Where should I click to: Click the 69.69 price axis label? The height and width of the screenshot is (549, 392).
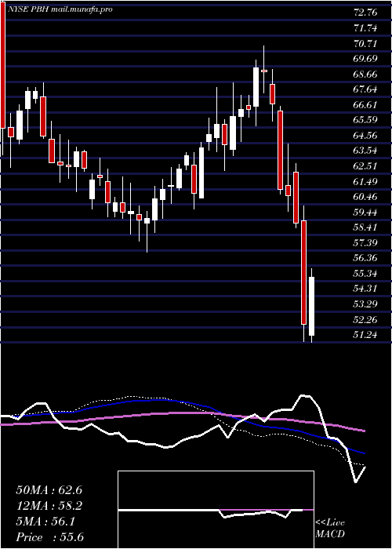click(365, 59)
